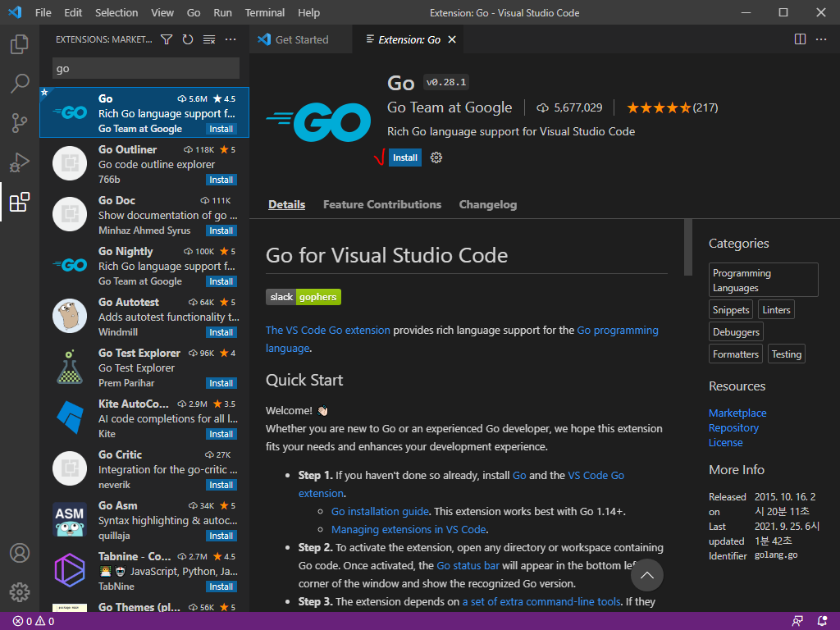
Task: Select the Programming Languages category
Action: pos(764,281)
